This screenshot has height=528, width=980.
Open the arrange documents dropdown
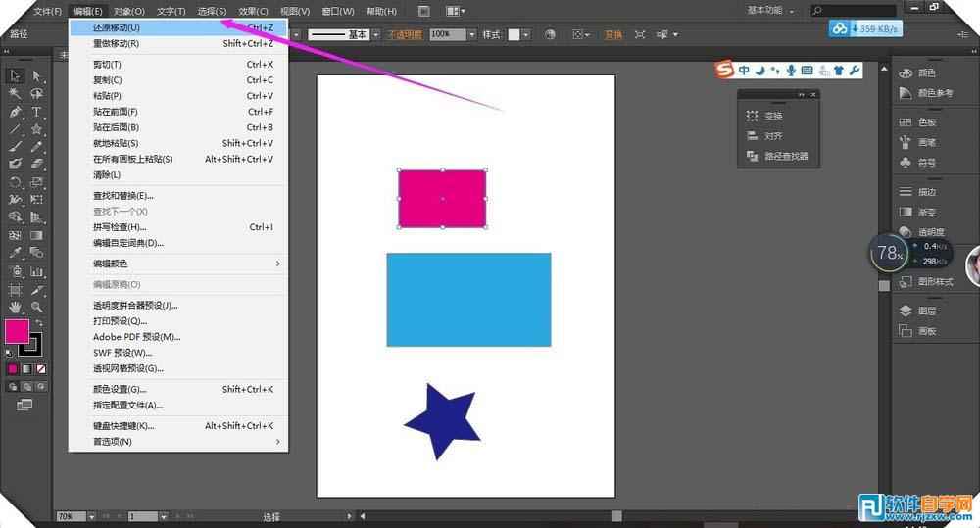coord(456,11)
